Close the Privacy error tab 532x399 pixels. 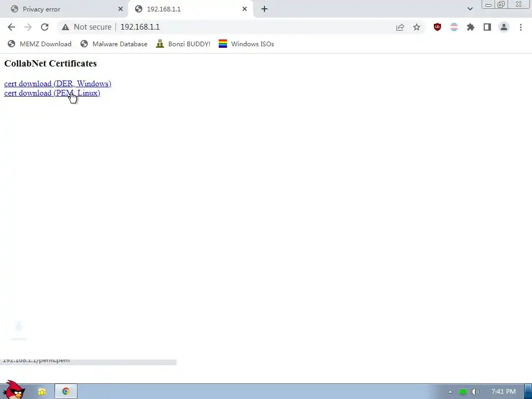pos(121,9)
